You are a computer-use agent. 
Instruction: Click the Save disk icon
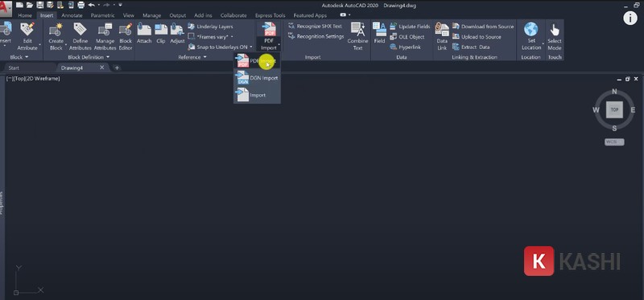[x=39, y=5]
